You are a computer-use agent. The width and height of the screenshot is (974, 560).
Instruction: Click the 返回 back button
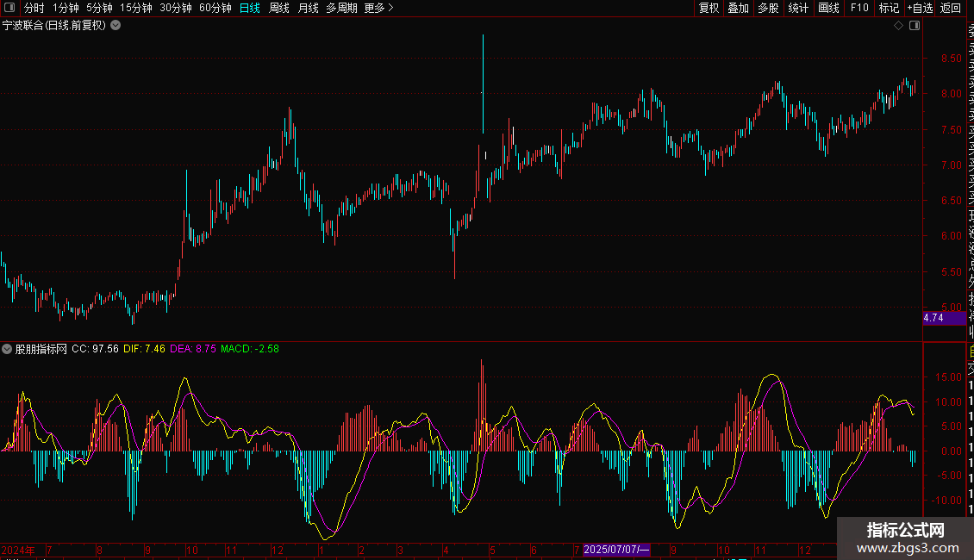[x=951, y=8]
